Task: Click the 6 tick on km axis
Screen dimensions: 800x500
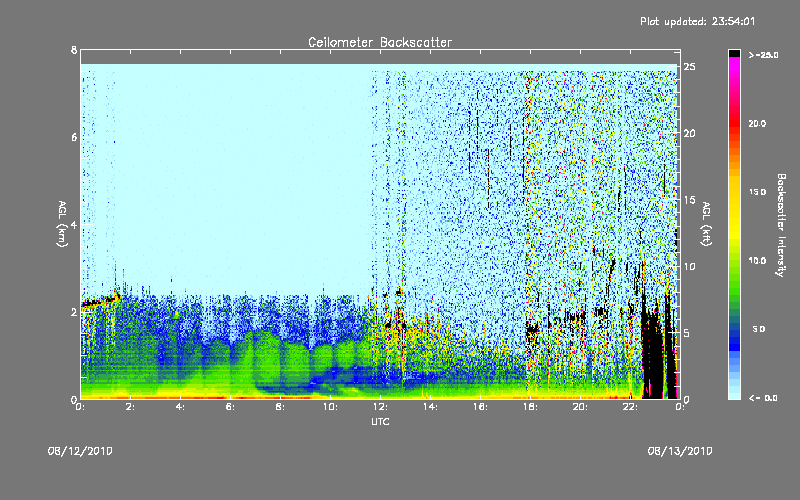Action: (74, 137)
